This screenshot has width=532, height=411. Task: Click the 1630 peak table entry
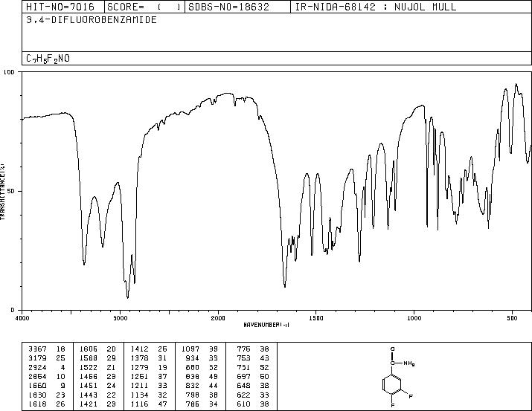click(x=47, y=395)
